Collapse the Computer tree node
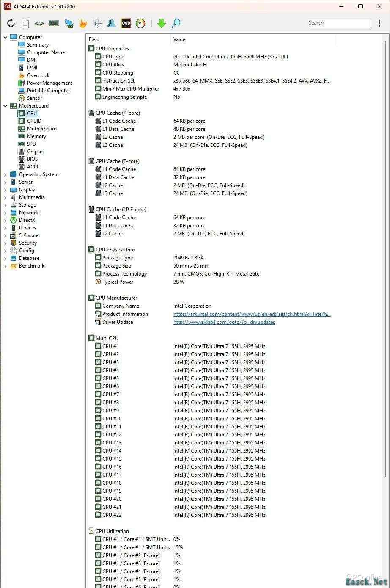 5,37
